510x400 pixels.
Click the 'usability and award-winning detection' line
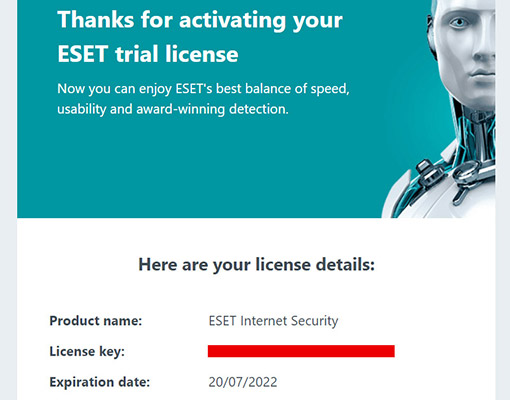(x=173, y=109)
